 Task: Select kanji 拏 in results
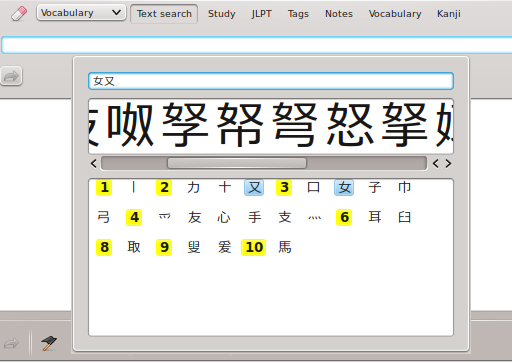[405, 125]
